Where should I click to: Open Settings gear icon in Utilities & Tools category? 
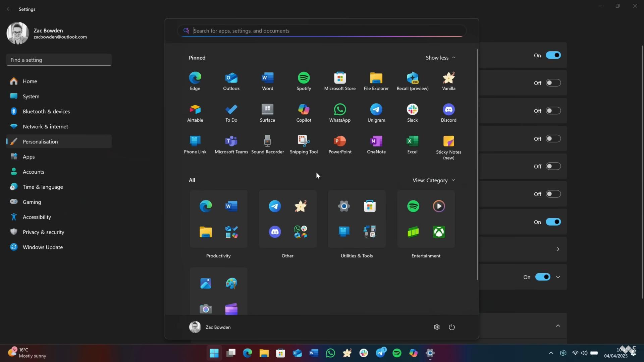pos(344,206)
